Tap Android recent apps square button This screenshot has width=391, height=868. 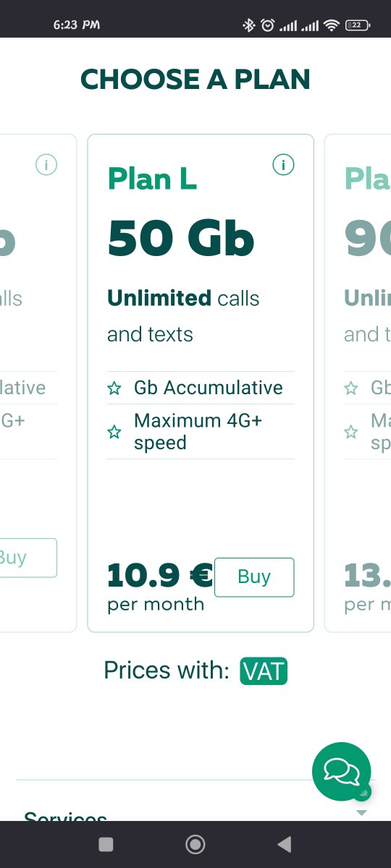point(106,844)
